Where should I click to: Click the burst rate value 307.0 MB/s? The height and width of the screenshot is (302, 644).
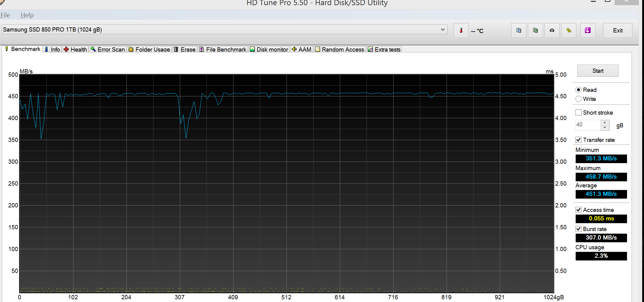point(601,238)
